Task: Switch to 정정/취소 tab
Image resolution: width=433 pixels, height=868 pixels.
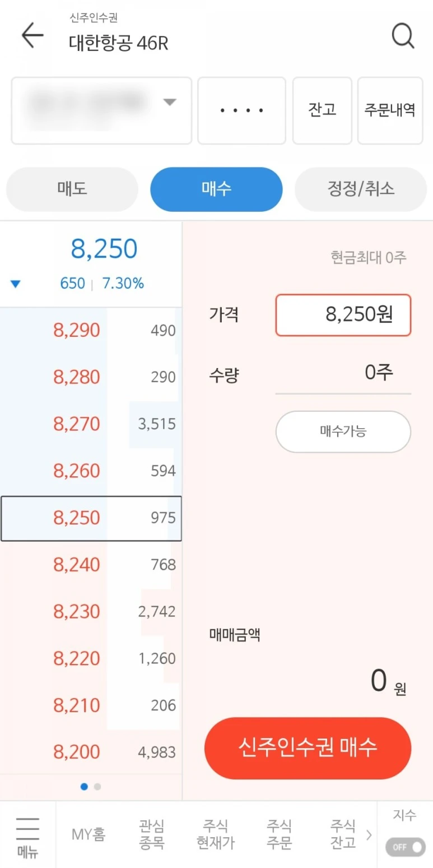Action: (361, 189)
